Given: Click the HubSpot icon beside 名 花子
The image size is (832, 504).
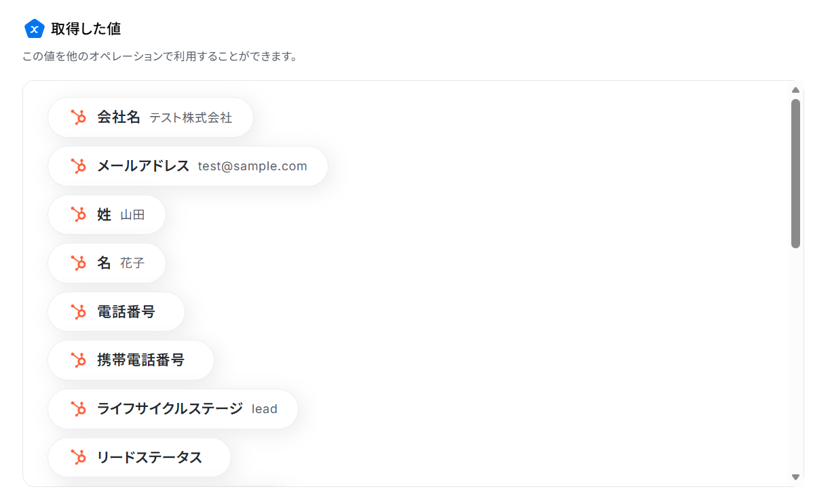Looking at the screenshot, I should (79, 263).
